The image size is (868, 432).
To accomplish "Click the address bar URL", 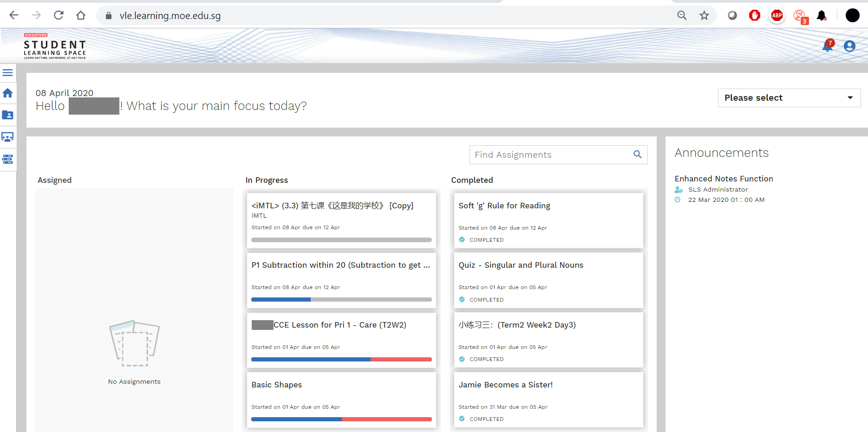I will (x=170, y=16).
